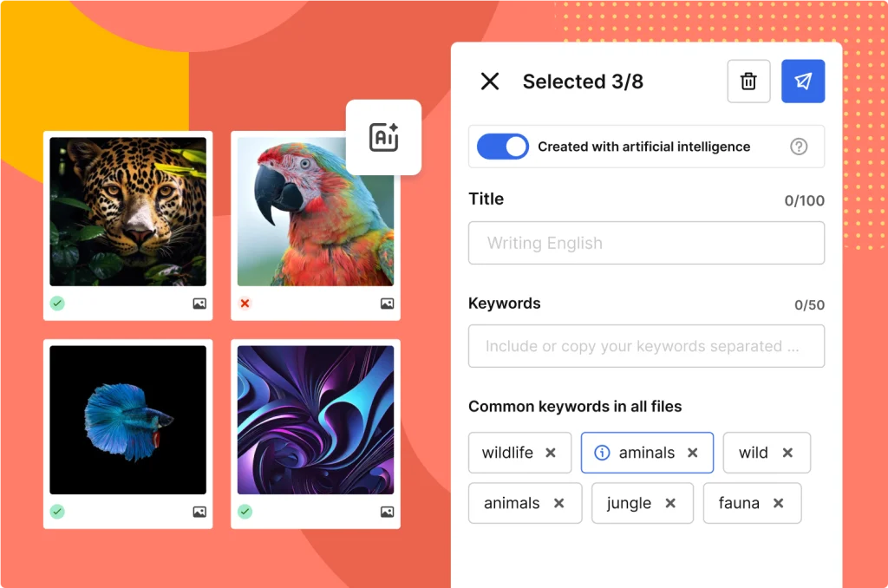Screen dimensions: 888x588
Task: Close the Selected 3/8 panel
Action: [490, 81]
